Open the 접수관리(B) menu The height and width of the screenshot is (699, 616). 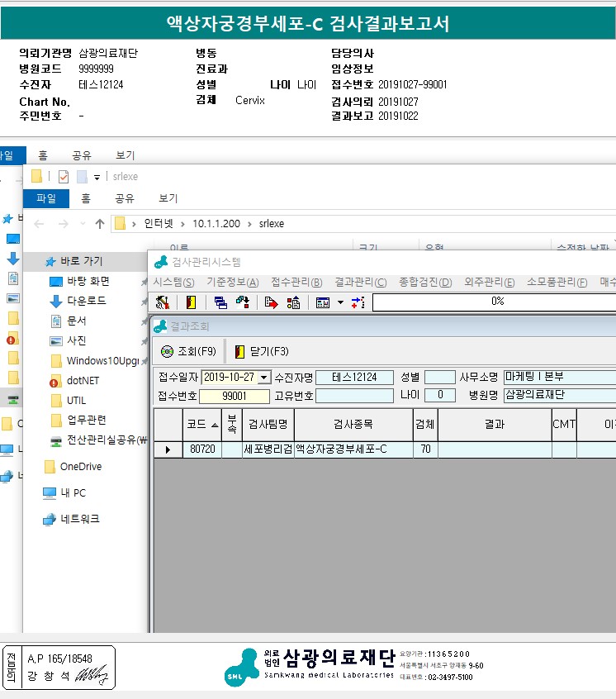coord(296,283)
